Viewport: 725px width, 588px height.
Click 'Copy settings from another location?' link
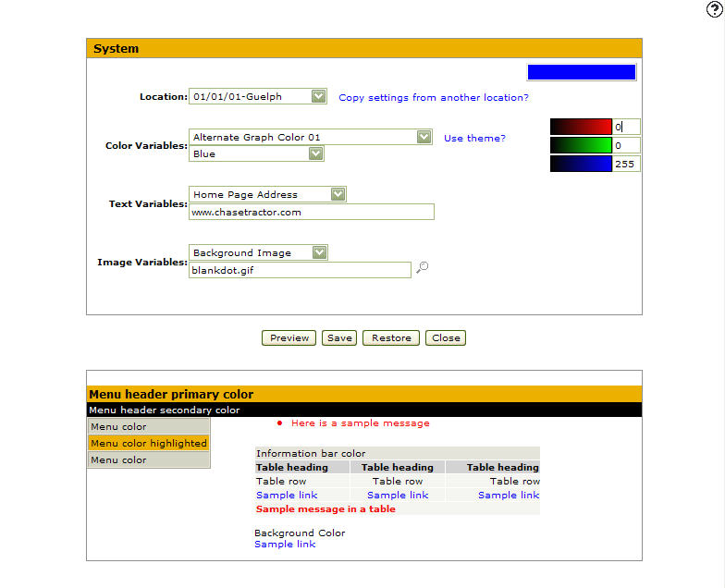click(434, 97)
